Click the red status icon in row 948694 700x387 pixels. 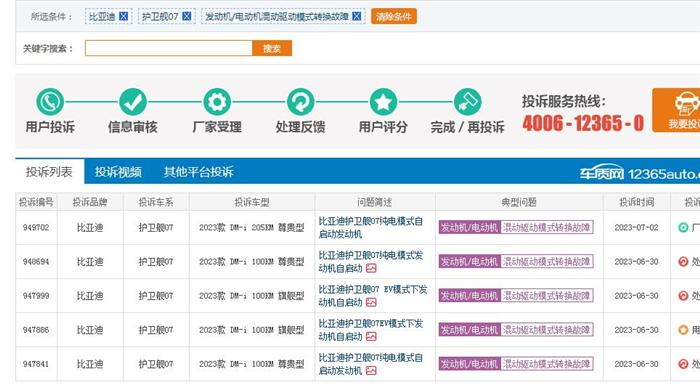coord(683,262)
